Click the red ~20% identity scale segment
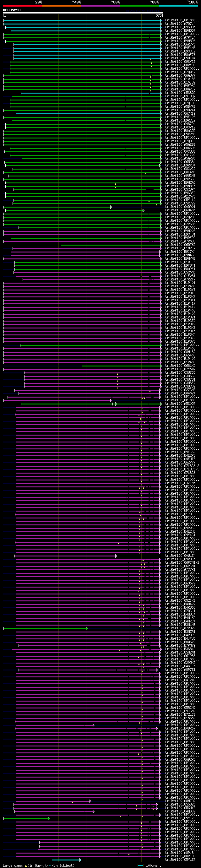This screenshot has width=201, height=868. pos(23,6)
